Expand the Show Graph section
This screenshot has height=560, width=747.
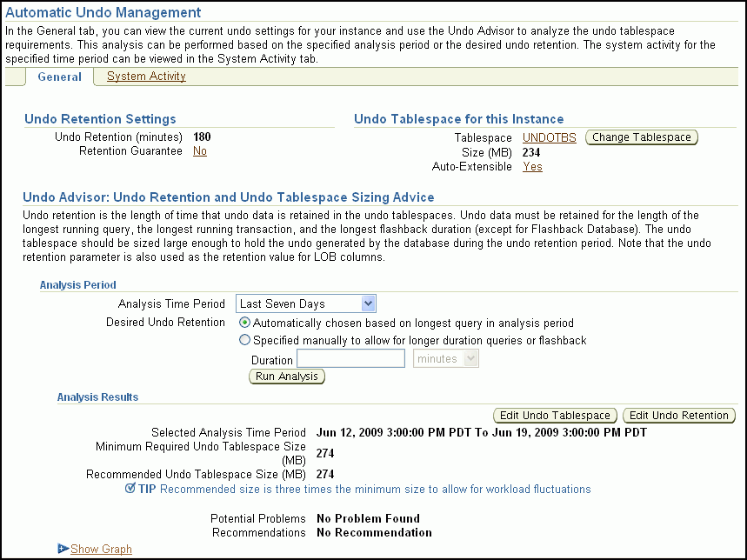point(101,549)
